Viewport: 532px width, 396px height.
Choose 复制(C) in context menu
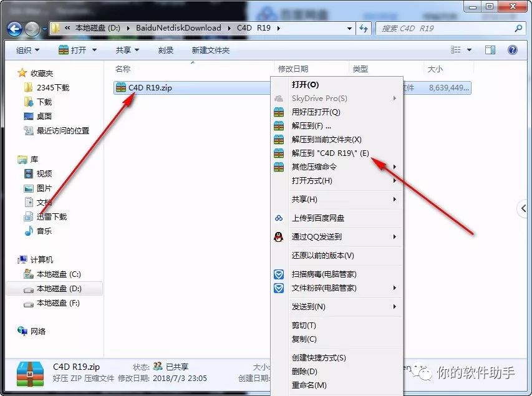(x=337, y=339)
